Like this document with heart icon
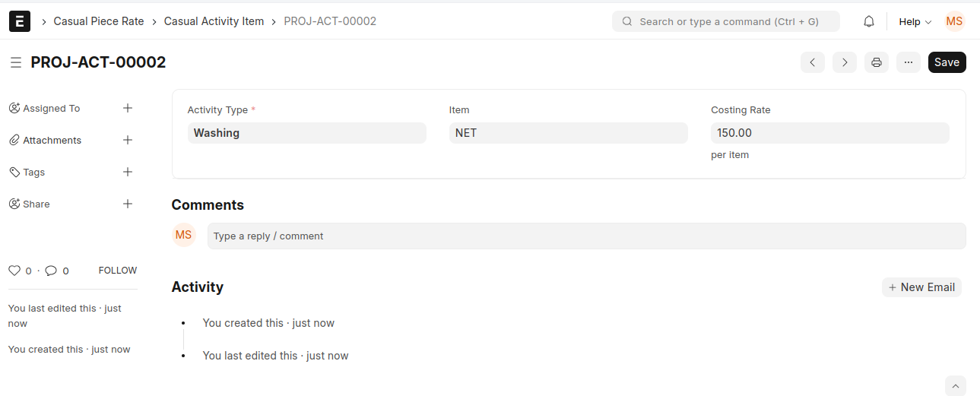This screenshot has width=980, height=396. (14, 271)
